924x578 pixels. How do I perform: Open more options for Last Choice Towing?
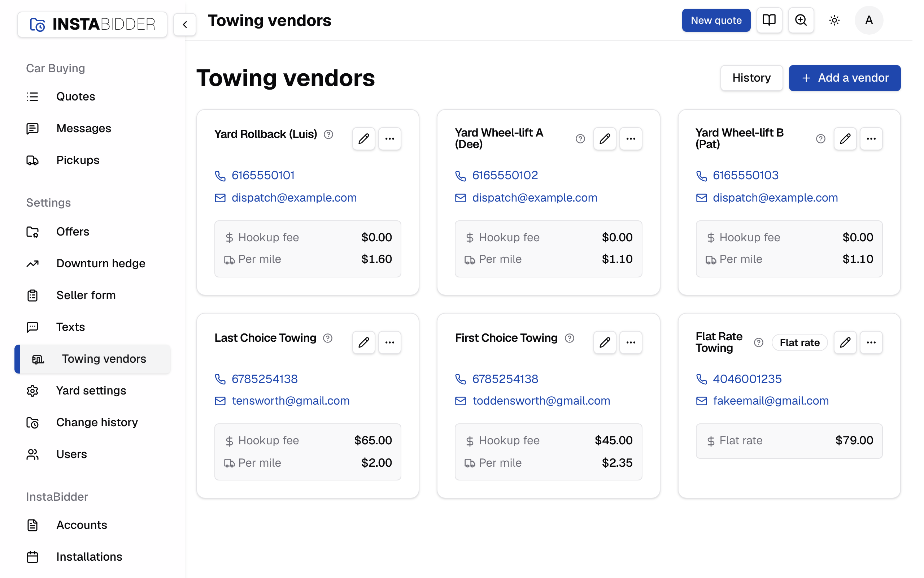point(389,342)
